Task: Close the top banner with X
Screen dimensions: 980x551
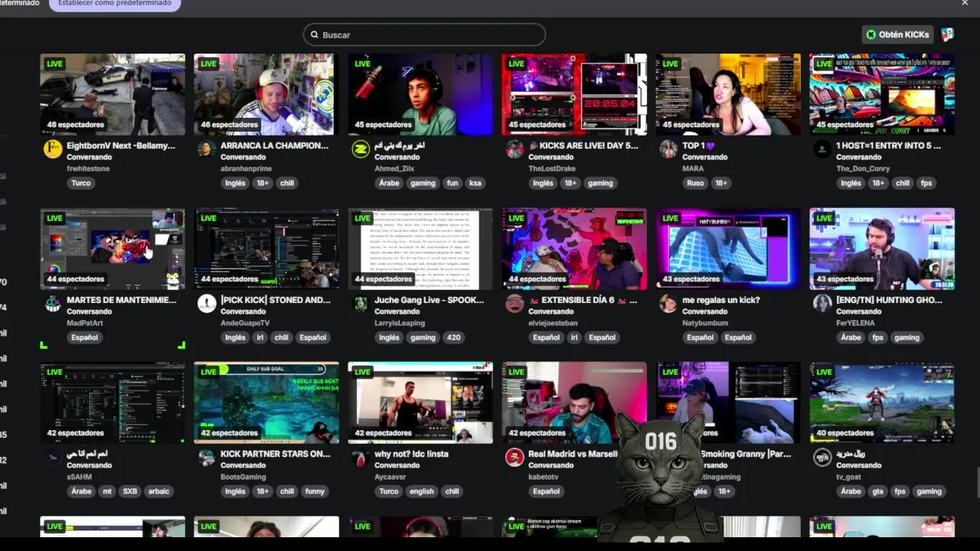Action: pyautogui.click(x=965, y=3)
